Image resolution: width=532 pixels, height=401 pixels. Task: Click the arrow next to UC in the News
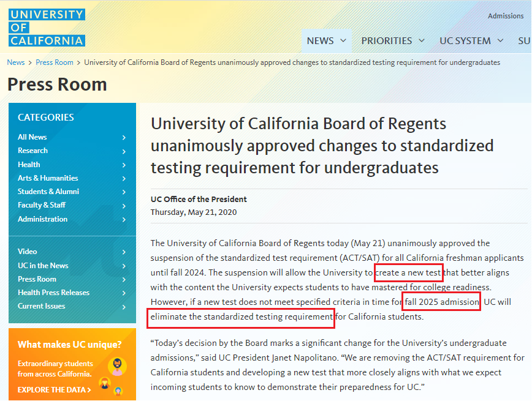click(124, 266)
